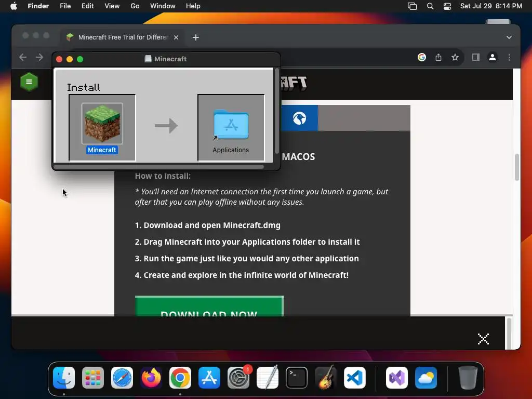Launch Firefox from the Dock
Screen dimensions: 532x399
[151, 378]
